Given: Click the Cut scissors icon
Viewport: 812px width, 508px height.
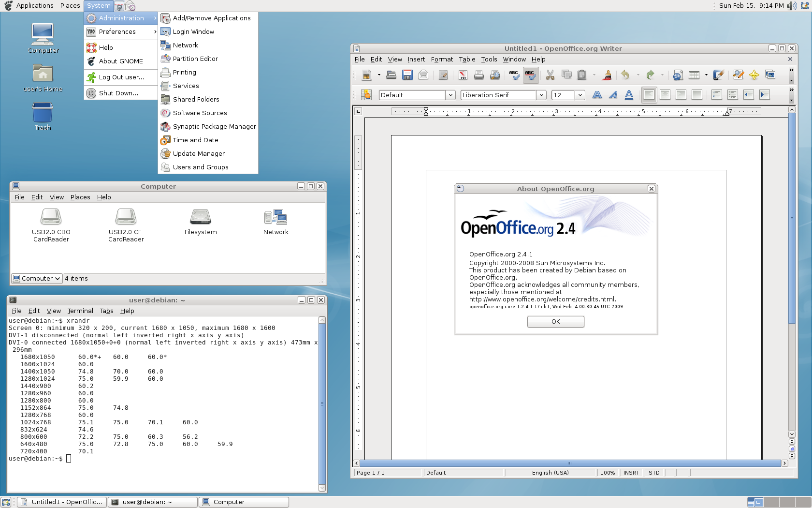Looking at the screenshot, I should 550,75.
